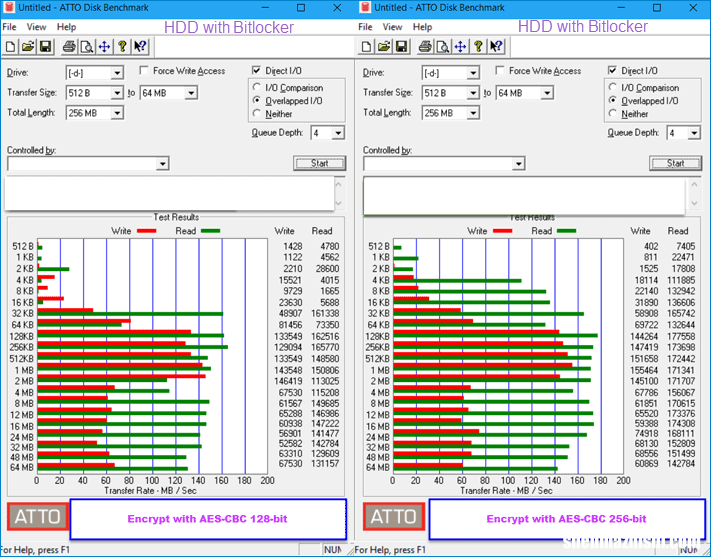Click yellow Help question icon in left window
The width and height of the screenshot is (711, 557).
(x=122, y=46)
